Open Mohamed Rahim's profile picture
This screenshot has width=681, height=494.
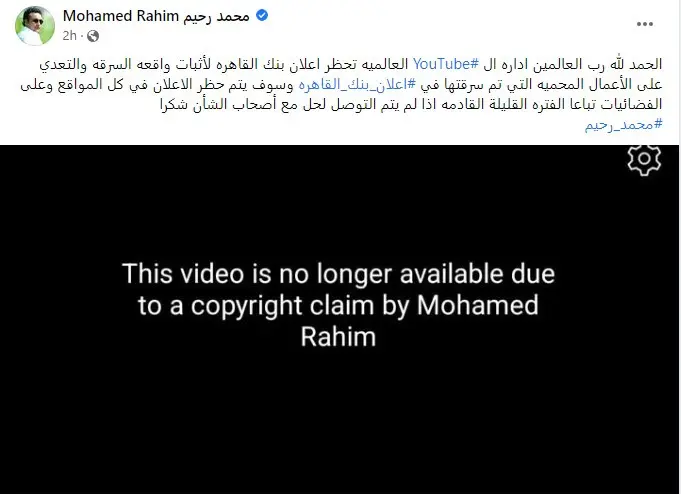pyautogui.click(x=35, y=26)
